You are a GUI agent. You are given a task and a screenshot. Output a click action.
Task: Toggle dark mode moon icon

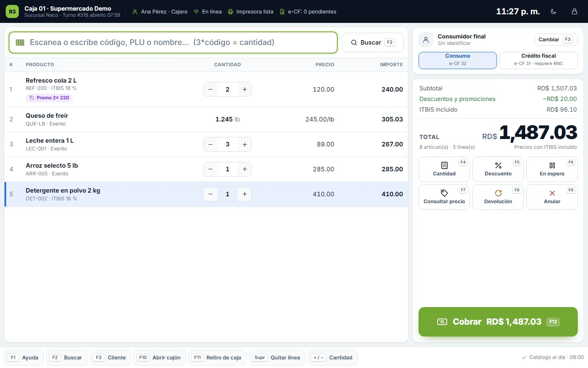pyautogui.click(x=553, y=11)
